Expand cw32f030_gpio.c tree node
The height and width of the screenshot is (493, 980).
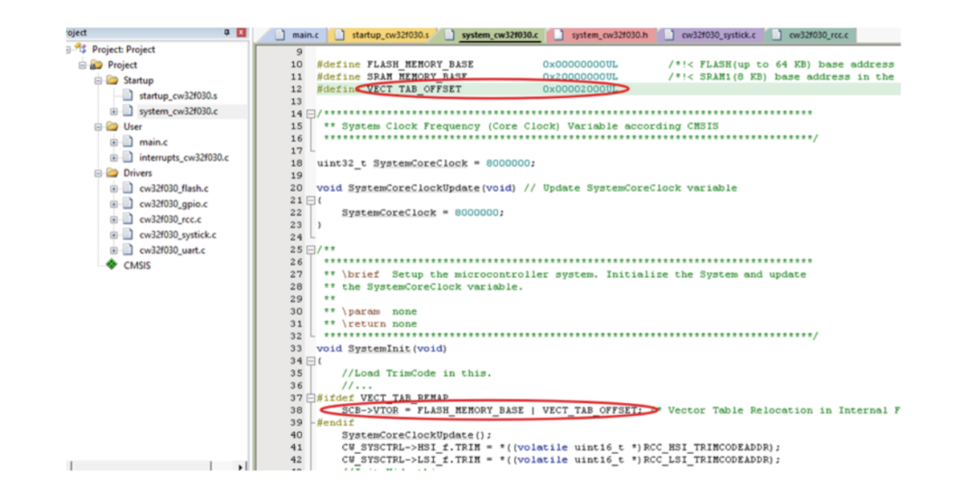tap(113, 204)
